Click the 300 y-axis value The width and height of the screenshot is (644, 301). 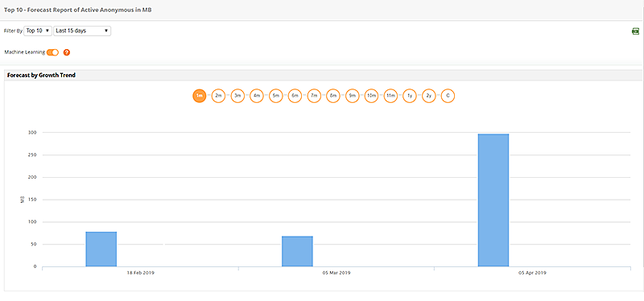[x=32, y=133]
